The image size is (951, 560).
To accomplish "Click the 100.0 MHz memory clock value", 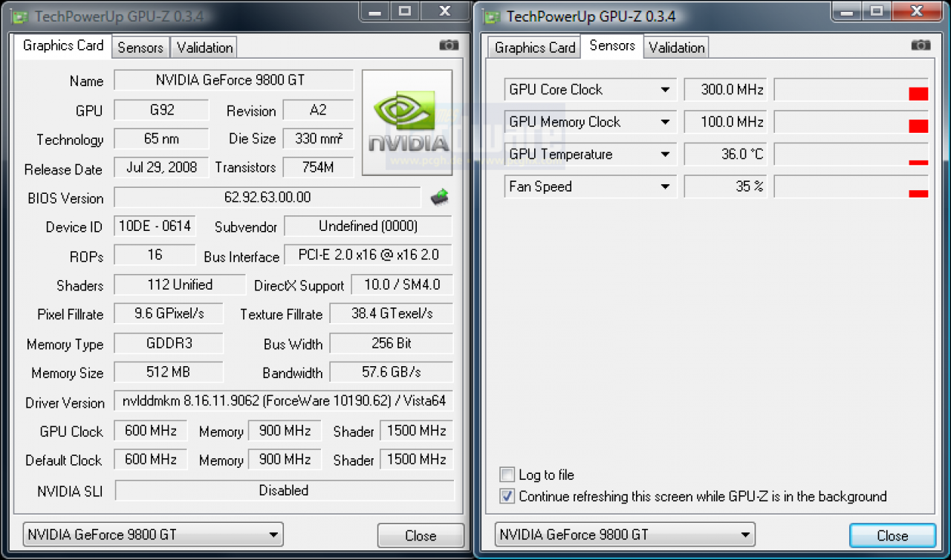I will click(x=725, y=123).
